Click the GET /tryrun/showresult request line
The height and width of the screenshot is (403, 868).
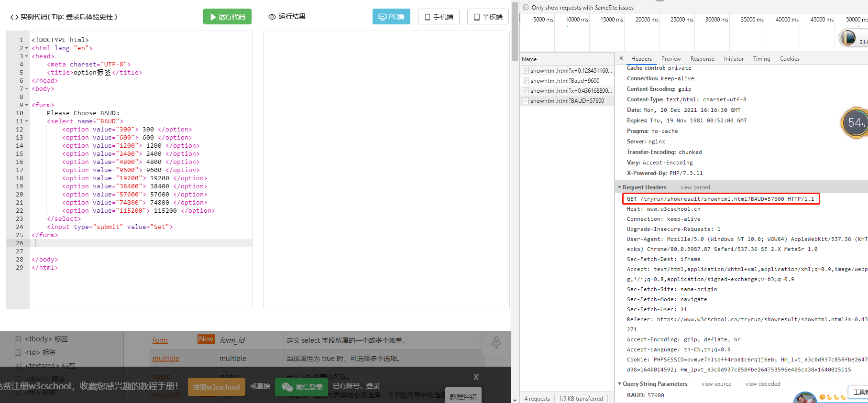click(x=721, y=199)
